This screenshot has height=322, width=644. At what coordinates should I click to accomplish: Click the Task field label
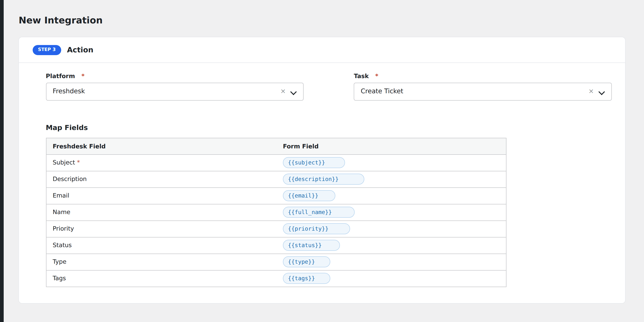[361, 76]
